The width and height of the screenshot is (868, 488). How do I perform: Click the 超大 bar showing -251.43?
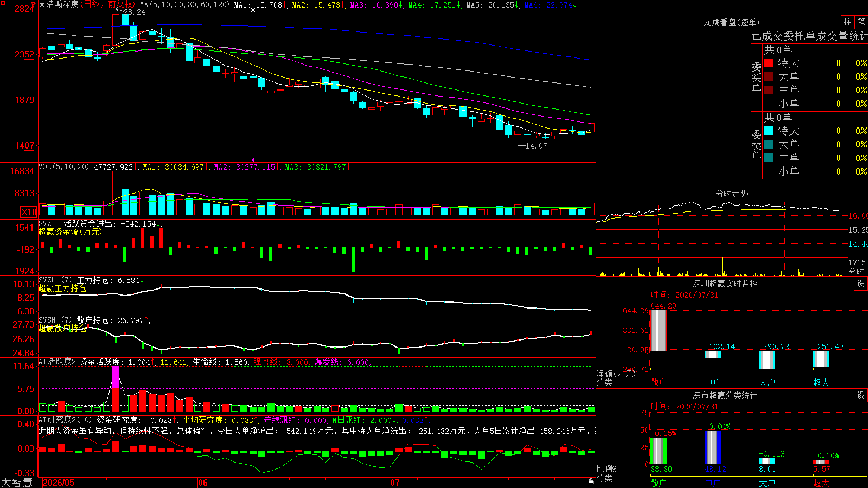tap(821, 359)
